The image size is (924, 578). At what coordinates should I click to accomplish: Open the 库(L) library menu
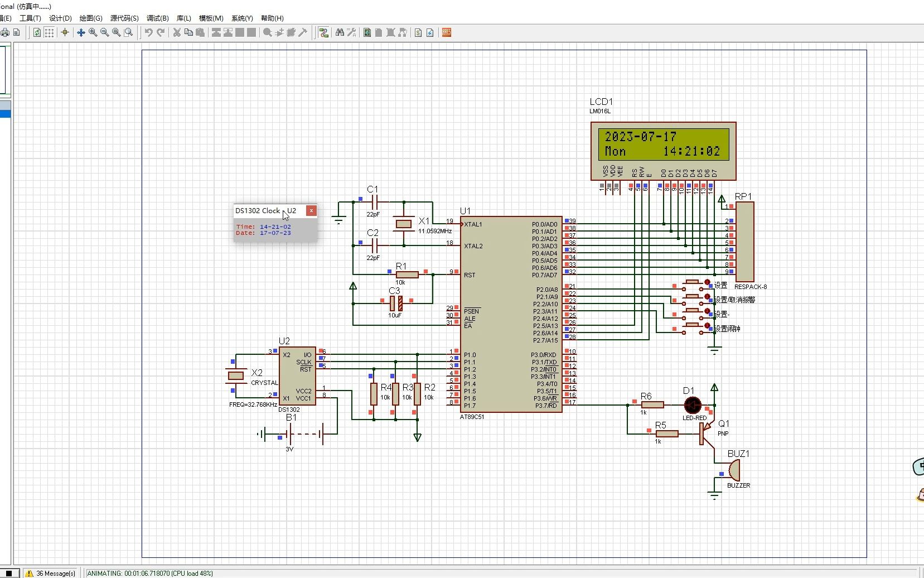pos(183,18)
